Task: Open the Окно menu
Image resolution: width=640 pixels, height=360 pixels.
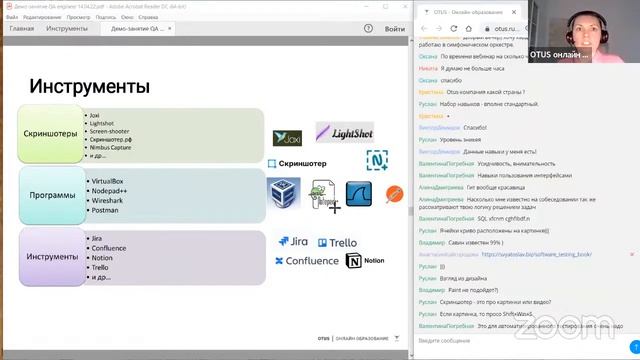Action: (127, 17)
